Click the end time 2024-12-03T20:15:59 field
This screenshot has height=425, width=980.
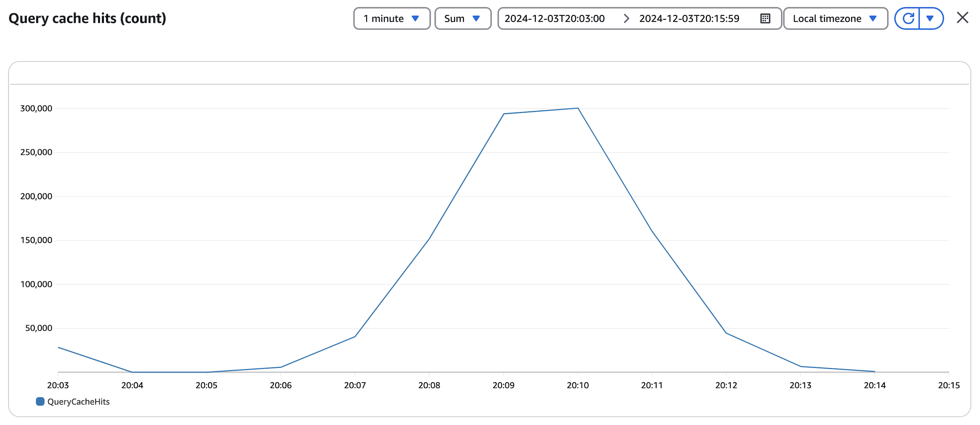689,18
